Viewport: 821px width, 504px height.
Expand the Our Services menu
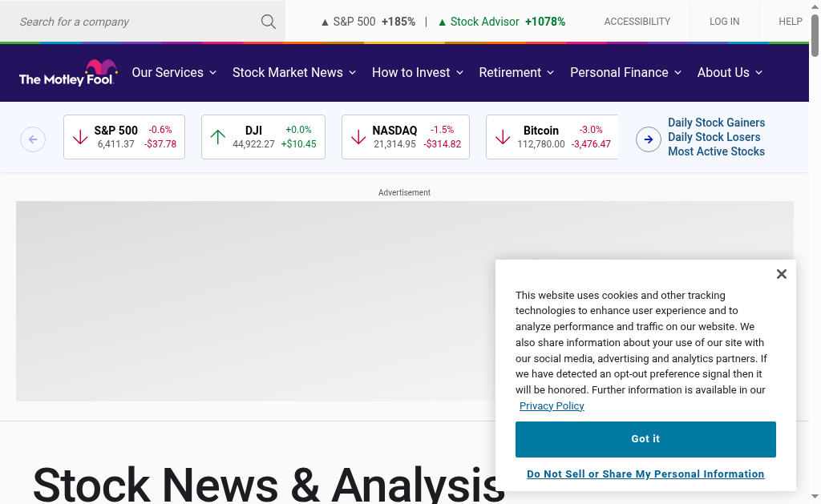174,72
